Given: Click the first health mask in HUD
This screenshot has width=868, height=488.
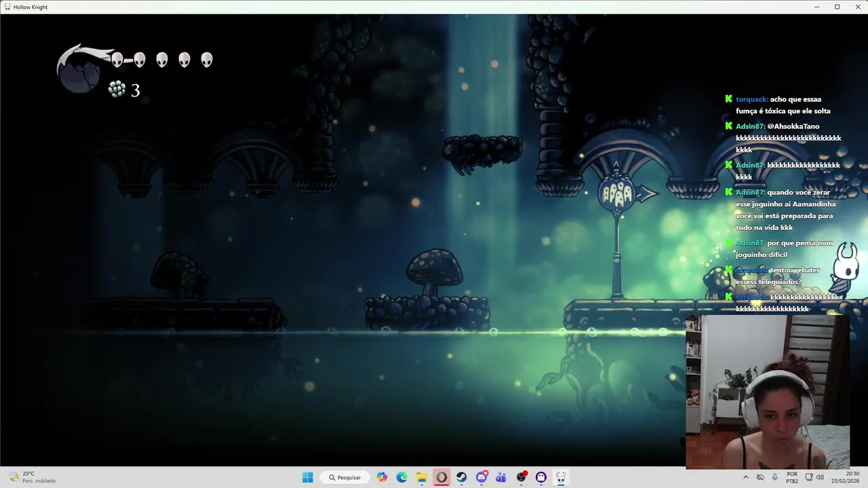Looking at the screenshot, I should pyautogui.click(x=117, y=60).
